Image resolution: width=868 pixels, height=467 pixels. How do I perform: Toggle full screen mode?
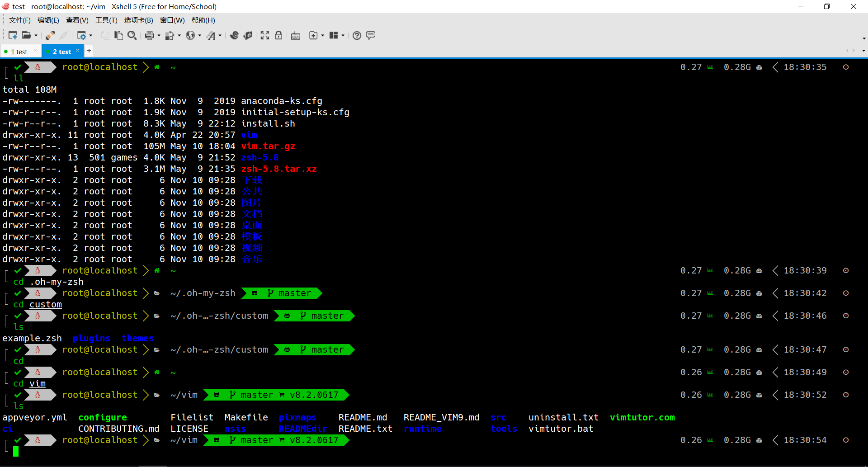tap(264, 35)
